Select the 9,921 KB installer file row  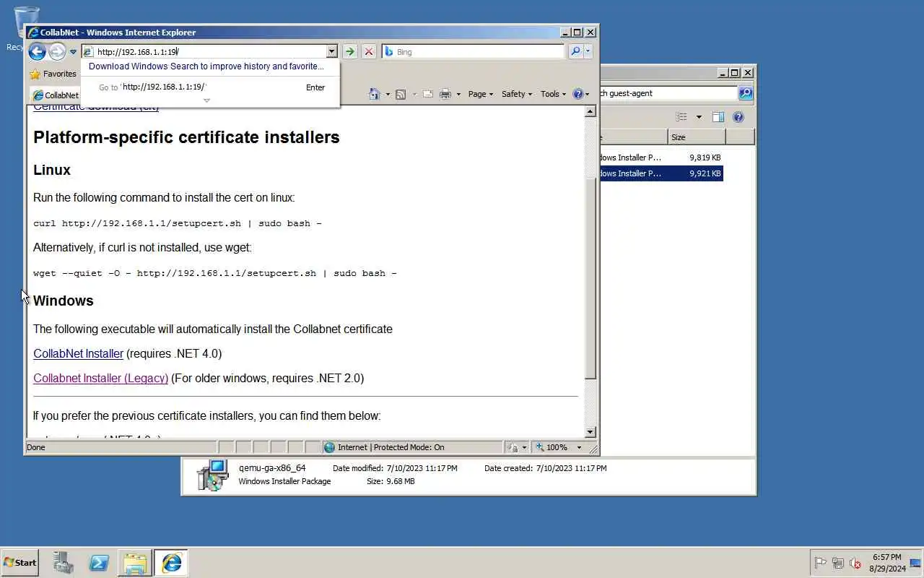661,173
